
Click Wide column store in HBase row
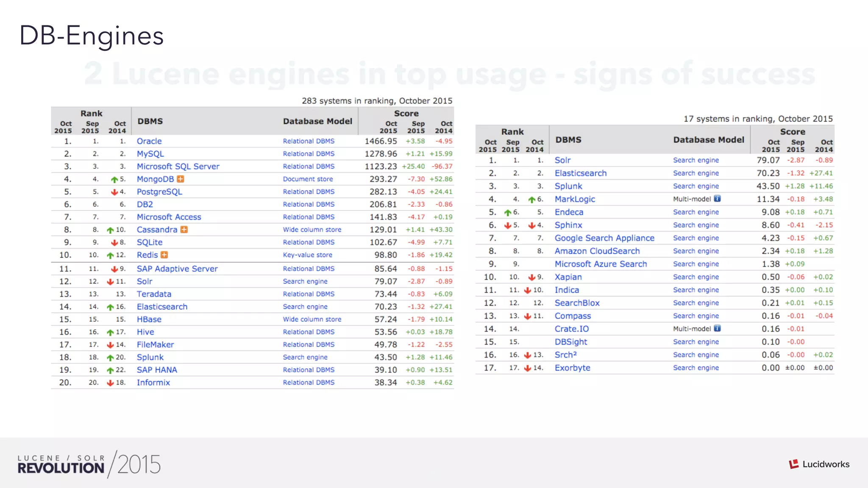click(x=312, y=319)
